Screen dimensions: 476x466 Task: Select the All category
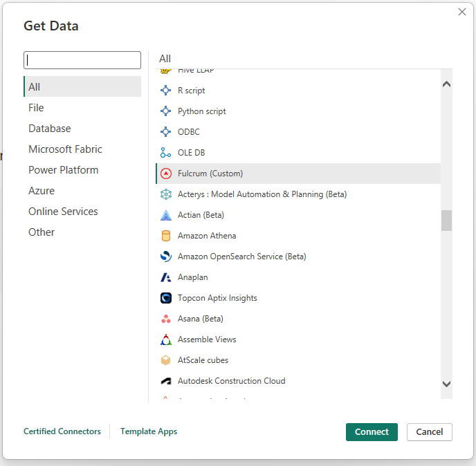tap(82, 86)
